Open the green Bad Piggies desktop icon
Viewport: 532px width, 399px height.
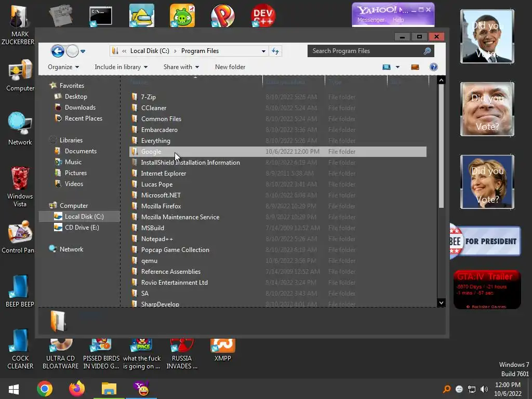point(182,15)
